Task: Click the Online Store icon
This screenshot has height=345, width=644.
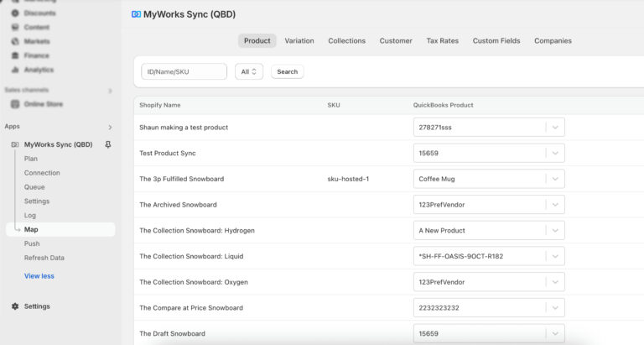Action: pyautogui.click(x=15, y=104)
